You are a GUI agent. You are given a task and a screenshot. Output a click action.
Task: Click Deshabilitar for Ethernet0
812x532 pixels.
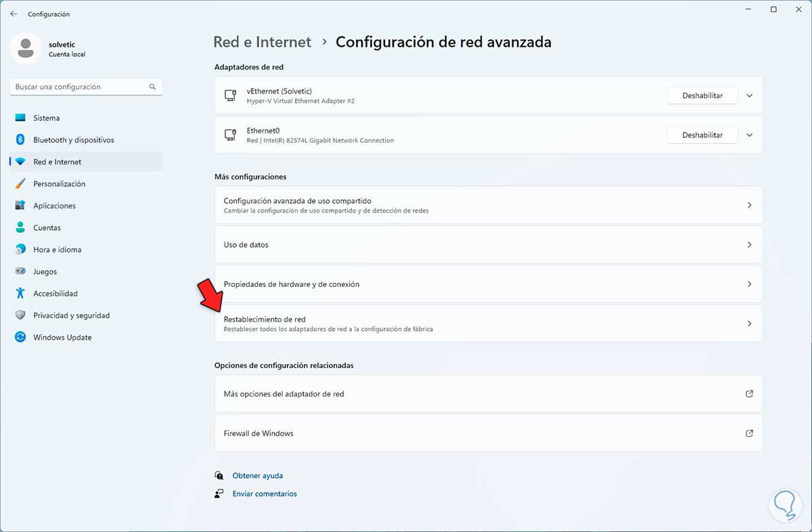702,135
